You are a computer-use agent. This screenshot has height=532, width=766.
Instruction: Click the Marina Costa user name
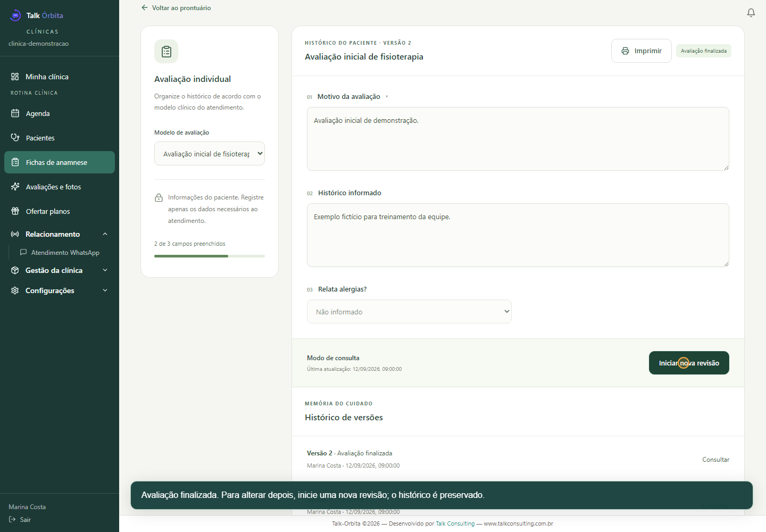(x=27, y=507)
